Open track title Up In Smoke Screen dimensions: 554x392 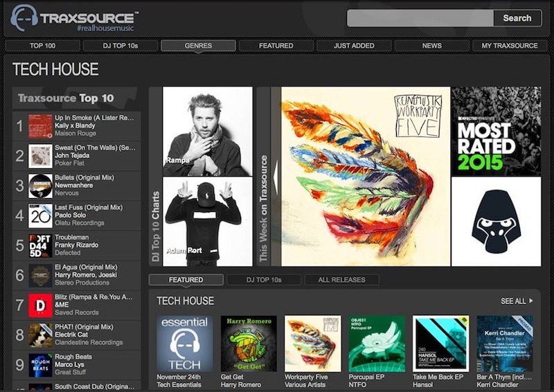(x=94, y=118)
